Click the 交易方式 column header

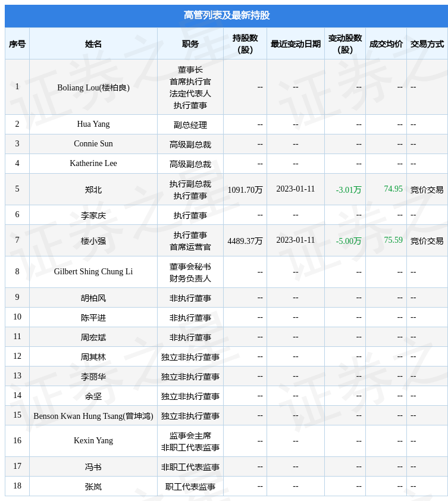(427, 44)
